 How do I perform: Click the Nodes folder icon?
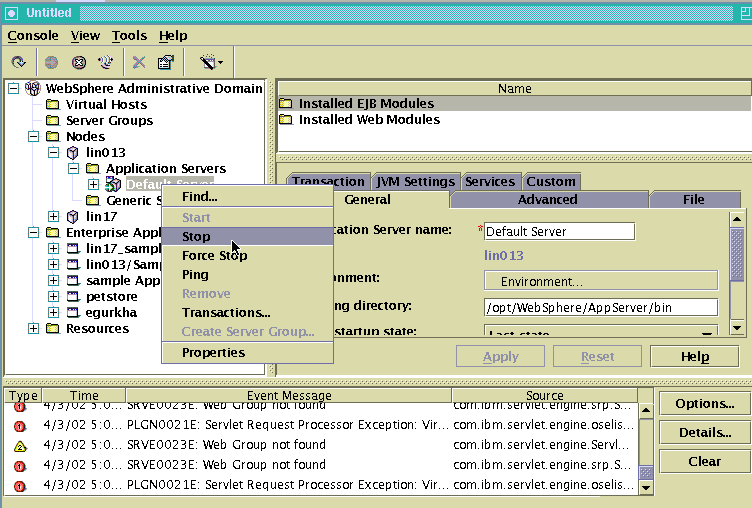(x=52, y=136)
